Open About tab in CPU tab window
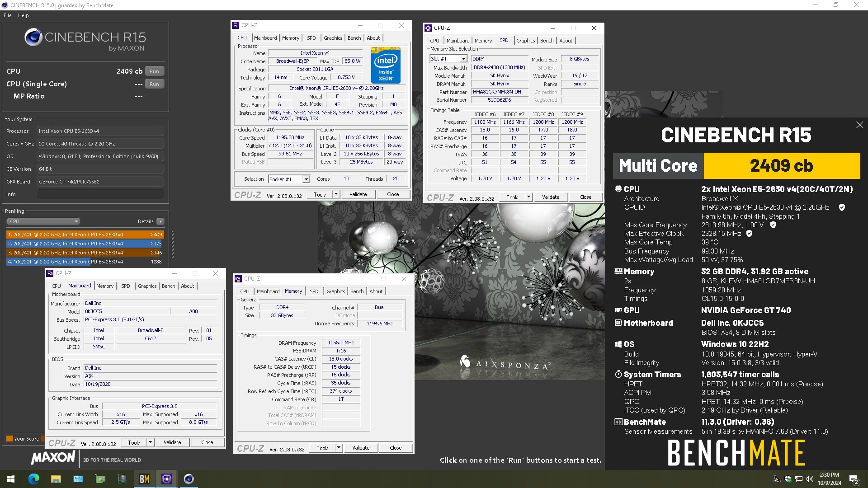This screenshot has height=488, width=868. (373, 38)
